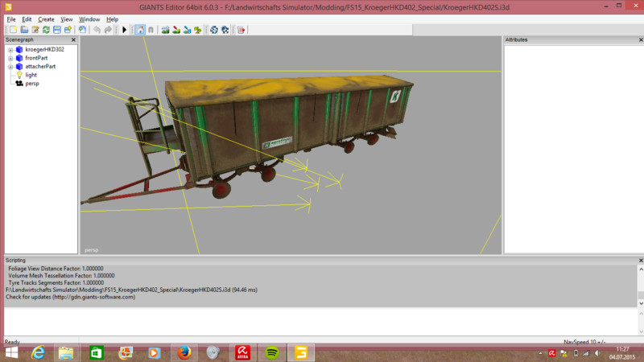Close the Attributes panel

click(641, 39)
